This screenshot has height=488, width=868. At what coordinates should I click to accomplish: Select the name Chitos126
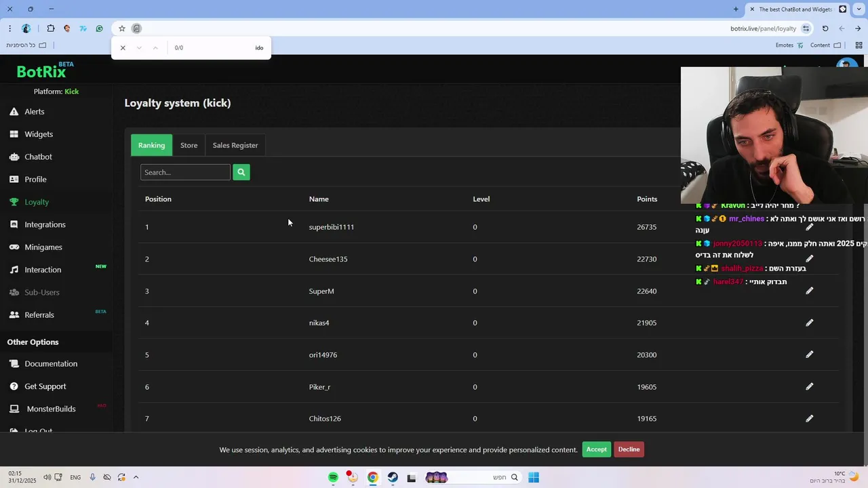[325, 418]
